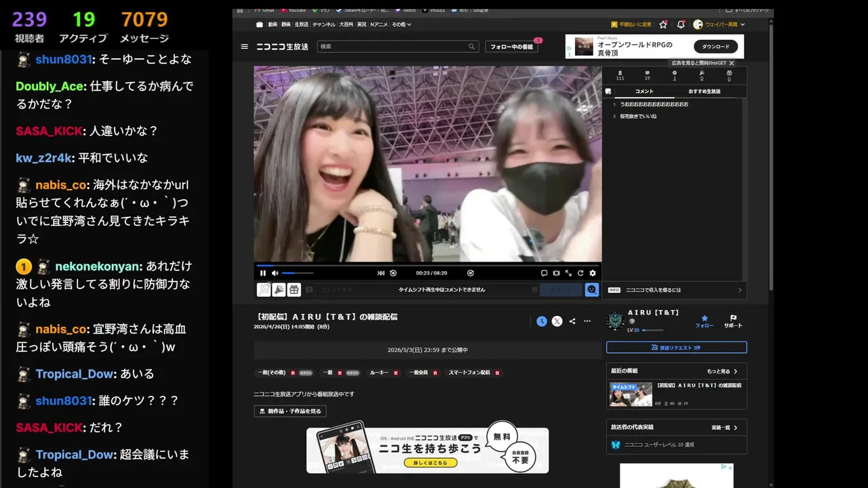Expand 実績一覧 in 放送者の代表実績
This screenshot has height=488, width=868.
click(x=725, y=428)
